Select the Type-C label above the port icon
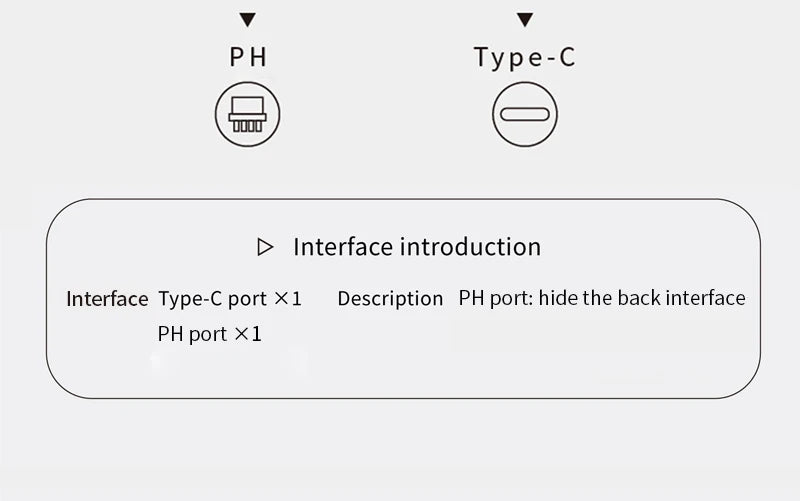 coord(525,57)
